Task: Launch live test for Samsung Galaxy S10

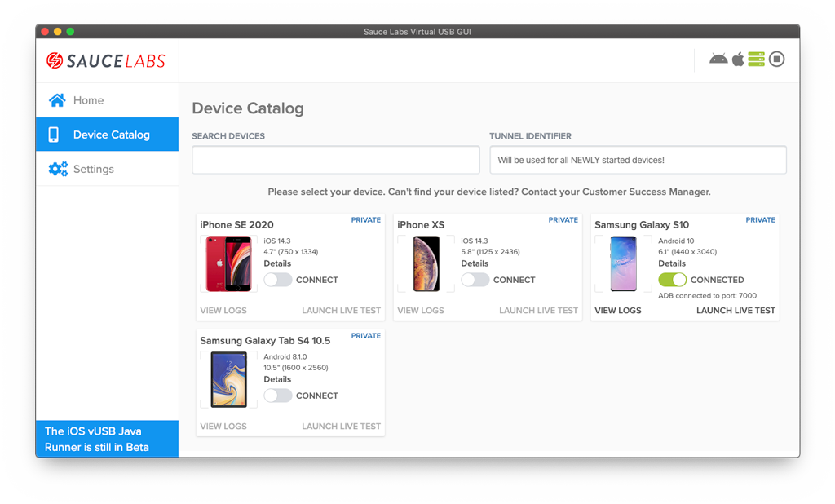Action: [x=736, y=310]
